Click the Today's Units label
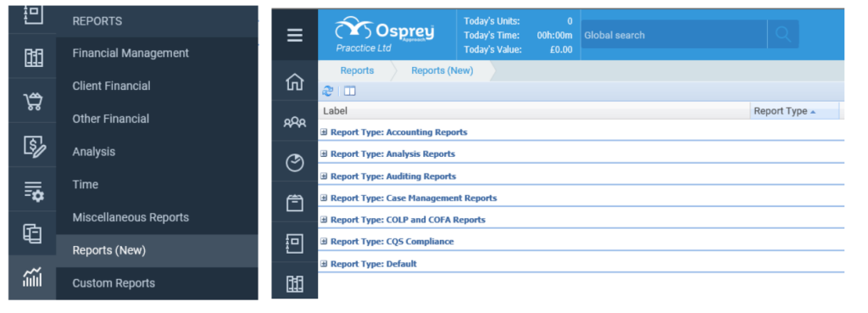The width and height of the screenshot is (868, 313). (x=492, y=21)
